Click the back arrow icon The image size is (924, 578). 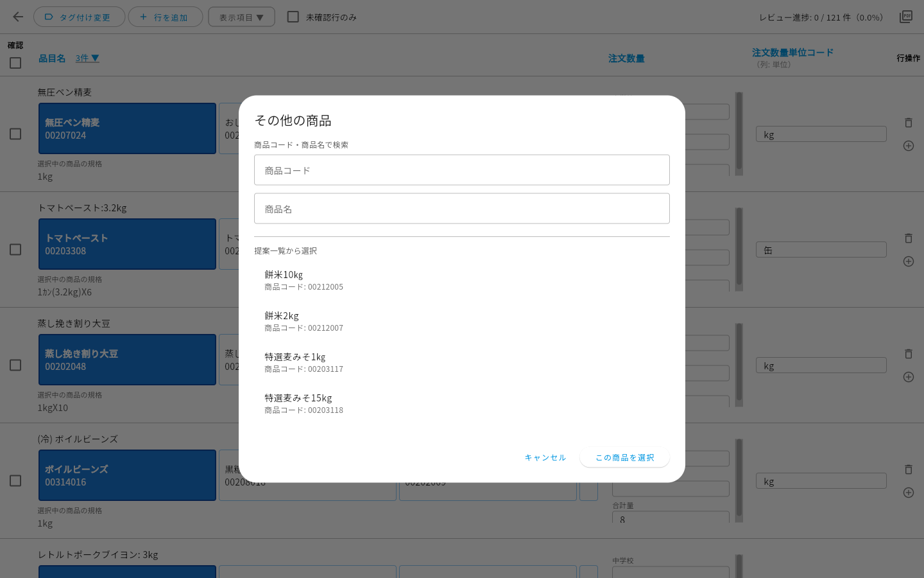[18, 17]
